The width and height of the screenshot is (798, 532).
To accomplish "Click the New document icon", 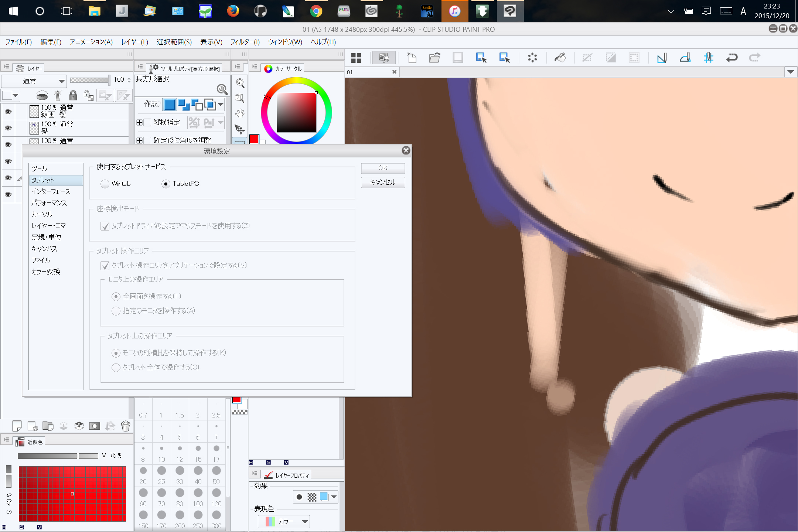I will tap(412, 58).
